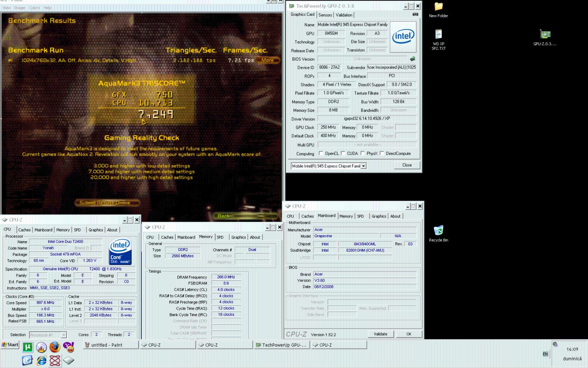588x368 pixels.
Task: Click the Driver Version field in GPU-Z
Action: pos(367,118)
